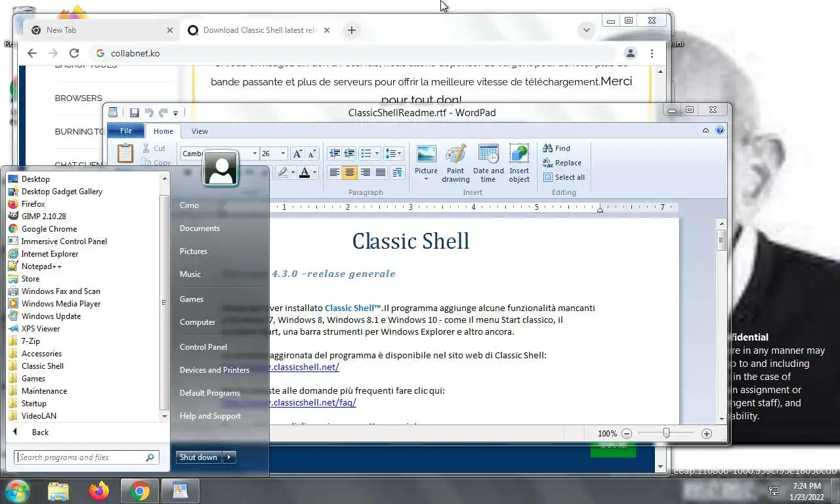Click the text highlight color pen
This screenshot has width=840, height=504.
click(x=283, y=173)
